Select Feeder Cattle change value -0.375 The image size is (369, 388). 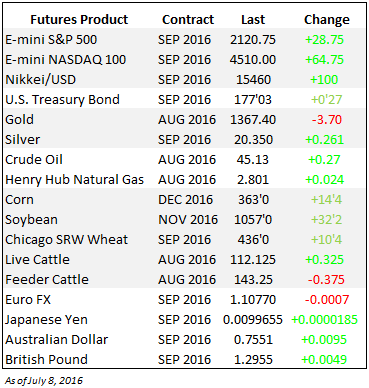click(x=326, y=280)
